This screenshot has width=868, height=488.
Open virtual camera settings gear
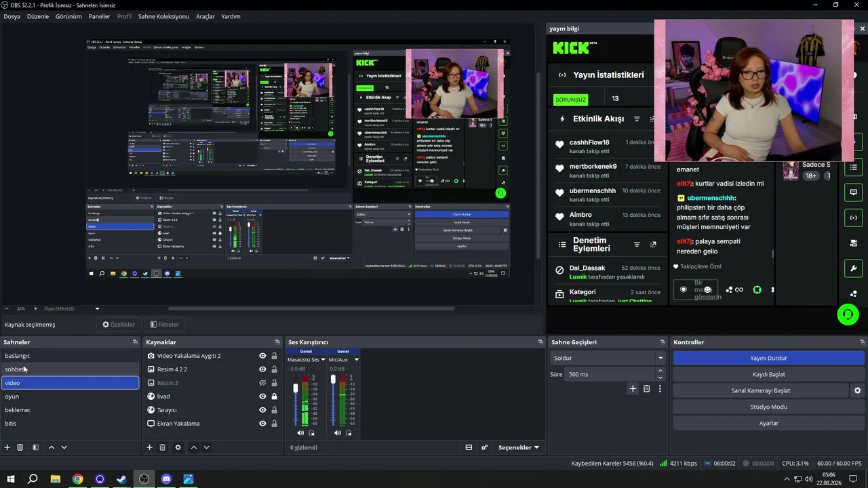857,390
